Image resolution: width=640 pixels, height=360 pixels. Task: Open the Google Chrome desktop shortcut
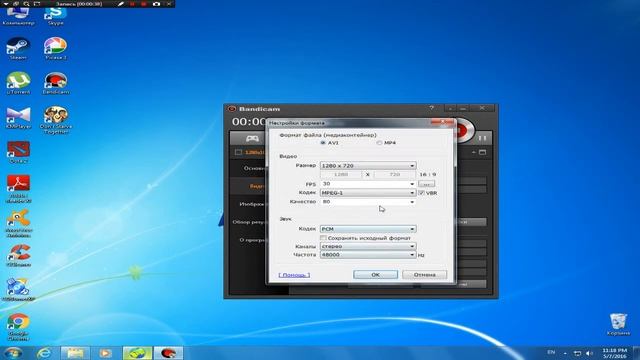18,327
